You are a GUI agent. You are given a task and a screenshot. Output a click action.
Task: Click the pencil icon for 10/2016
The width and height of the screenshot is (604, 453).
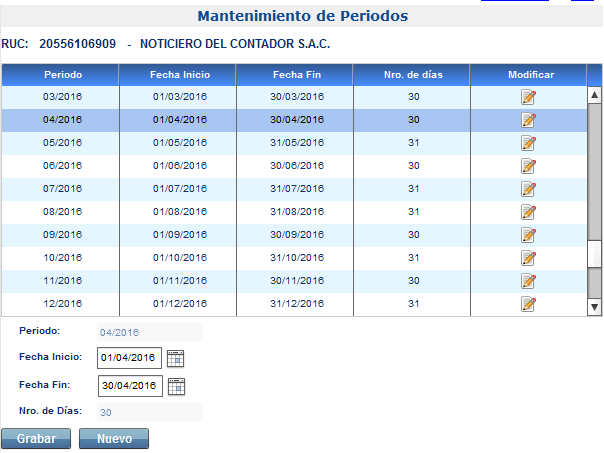pyautogui.click(x=528, y=258)
